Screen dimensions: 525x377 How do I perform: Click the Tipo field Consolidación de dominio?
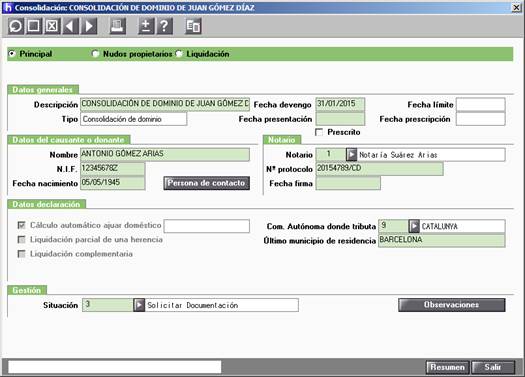click(134, 119)
